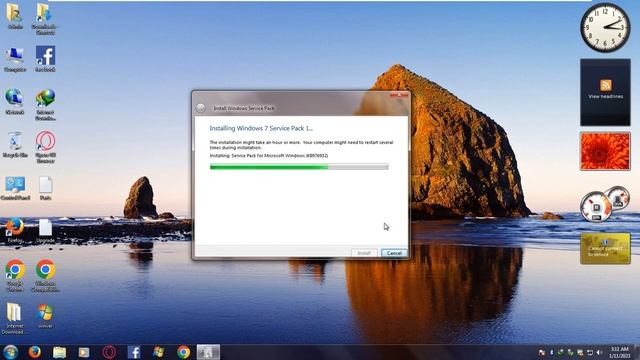Open the Internet Download folder icon
Viewport: 640px width, 360px height.
15,318
